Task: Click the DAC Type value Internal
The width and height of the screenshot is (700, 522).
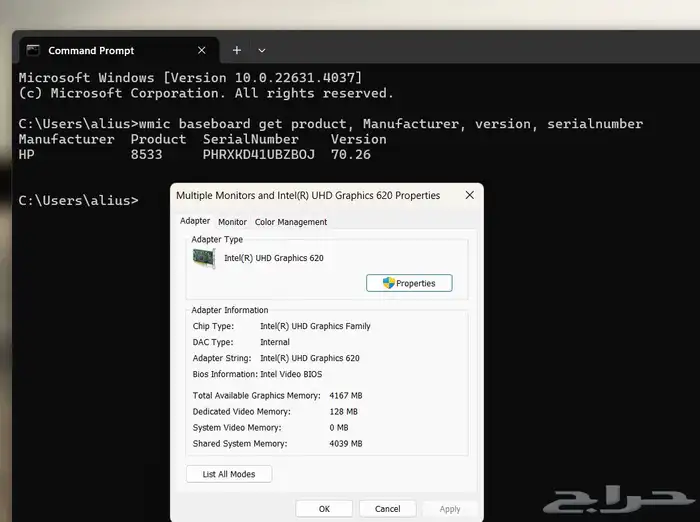Action: pos(275,342)
